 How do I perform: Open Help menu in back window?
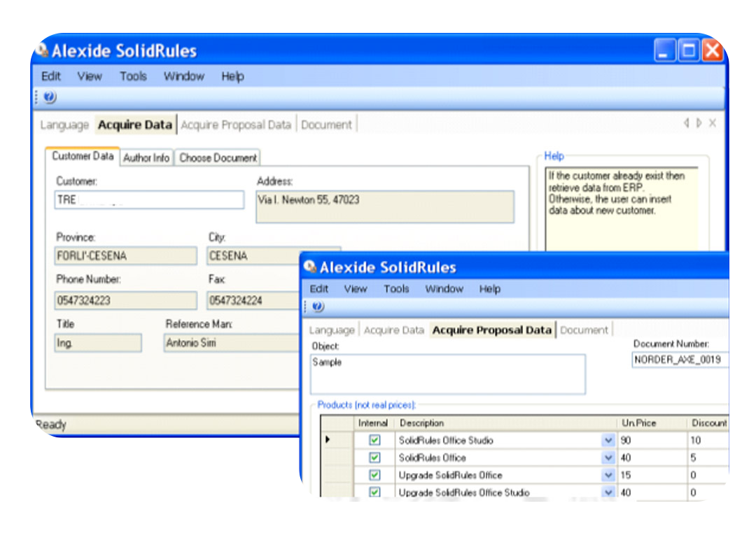232,76
